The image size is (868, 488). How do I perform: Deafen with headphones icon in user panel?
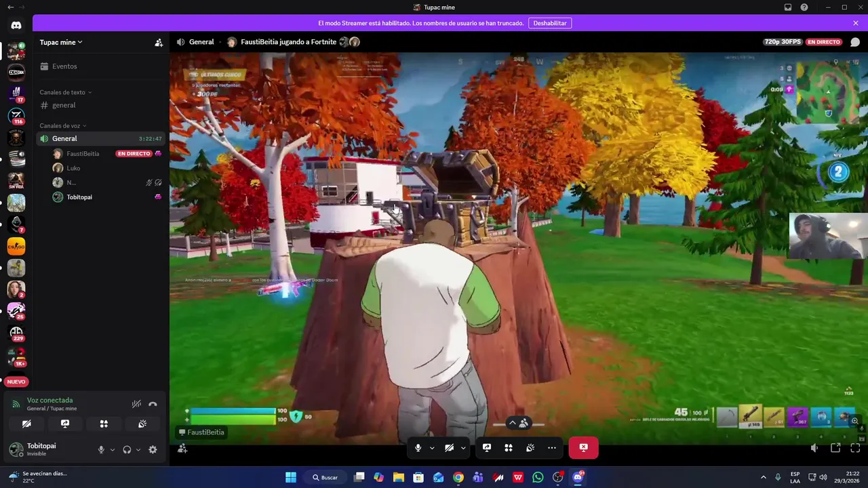coord(127,449)
